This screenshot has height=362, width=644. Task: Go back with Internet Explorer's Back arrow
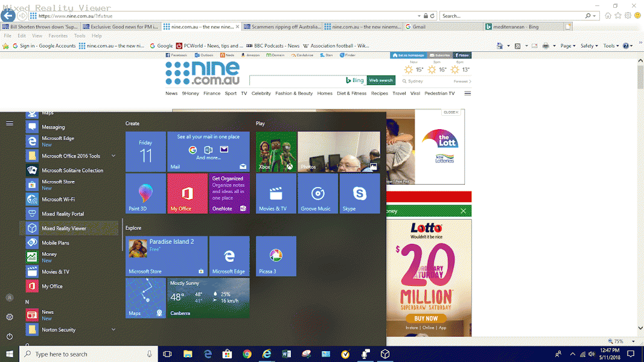pos(8,16)
